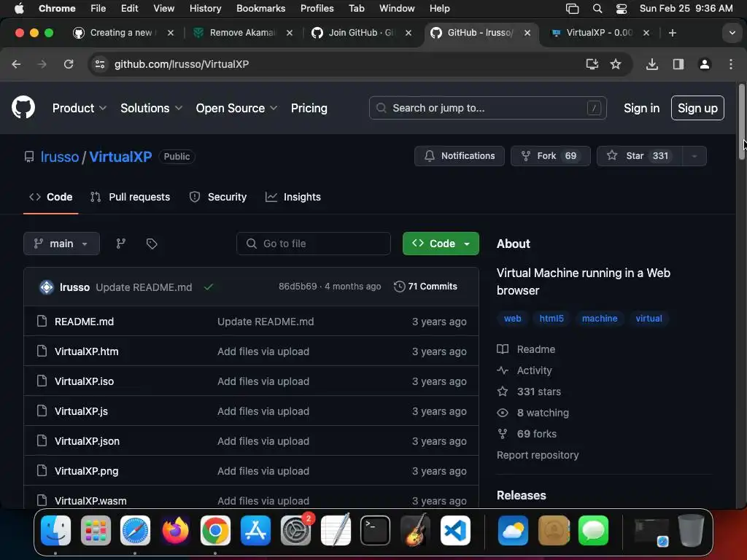Click the install app icon in address bar
The image size is (747, 560).
pyautogui.click(x=592, y=64)
